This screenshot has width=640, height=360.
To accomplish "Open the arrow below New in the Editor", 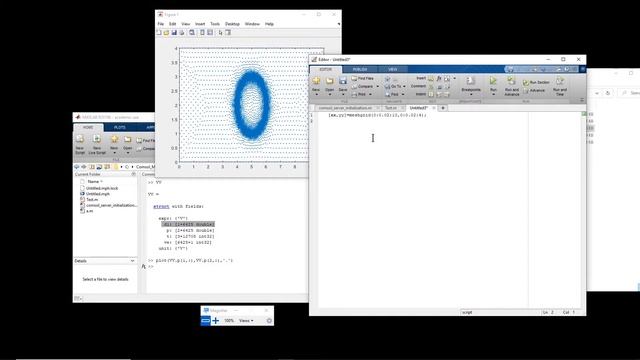I will click(x=316, y=95).
